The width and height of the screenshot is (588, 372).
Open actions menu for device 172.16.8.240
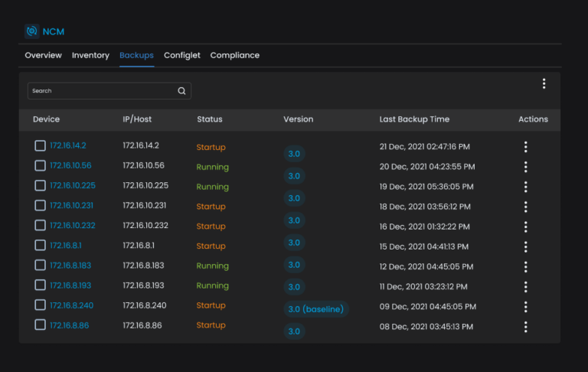point(525,306)
